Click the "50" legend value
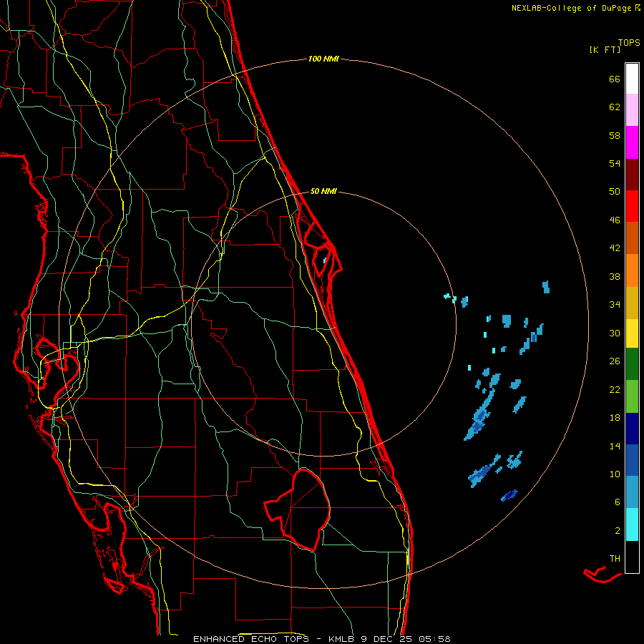Image resolution: width=644 pixels, height=644 pixels. coord(615,192)
